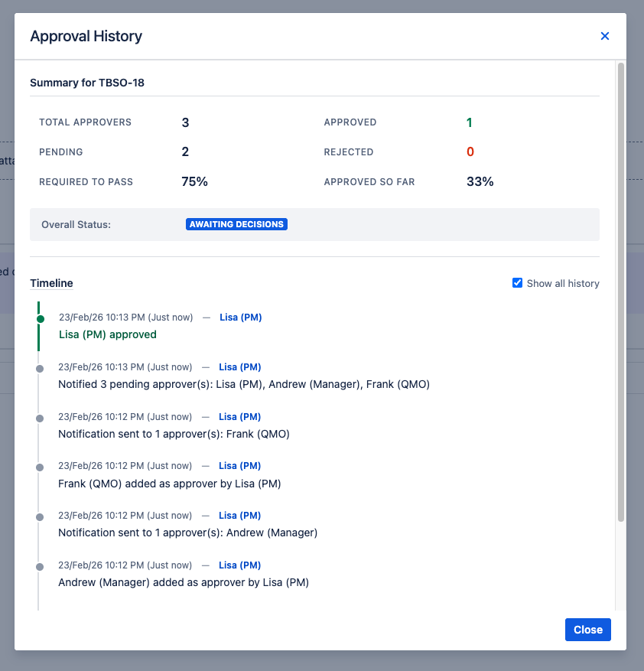Click the REJECTED count of 0
644x671 pixels.
469,151
